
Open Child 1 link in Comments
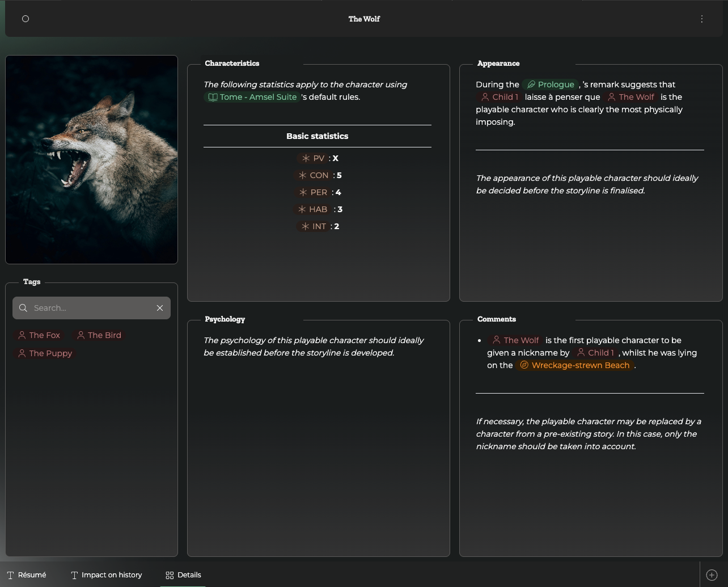point(595,353)
